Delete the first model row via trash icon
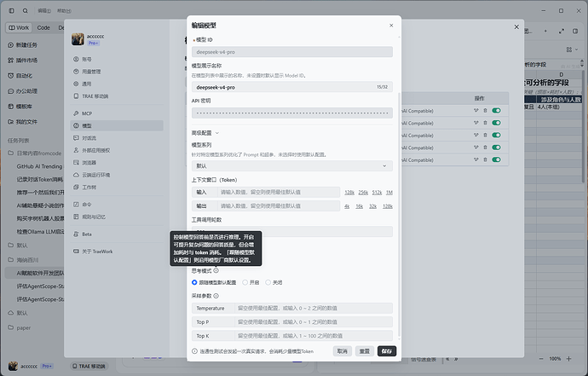The image size is (588, 376). pos(485,111)
